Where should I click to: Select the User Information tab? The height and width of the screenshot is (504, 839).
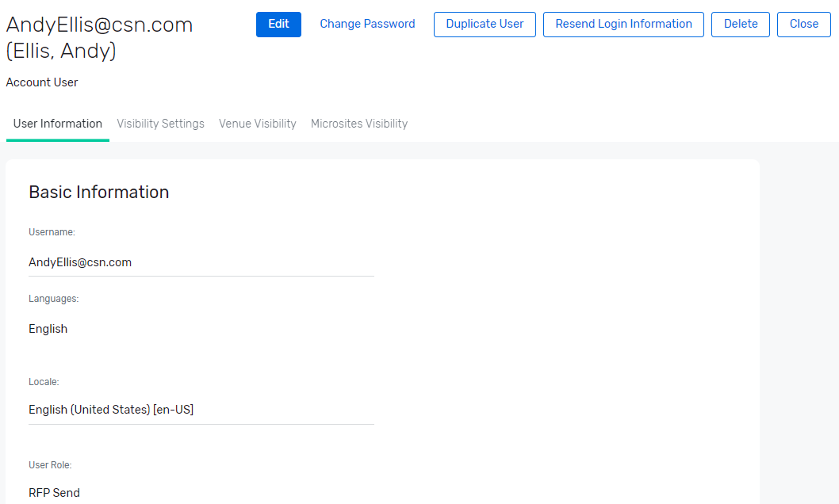click(x=58, y=124)
